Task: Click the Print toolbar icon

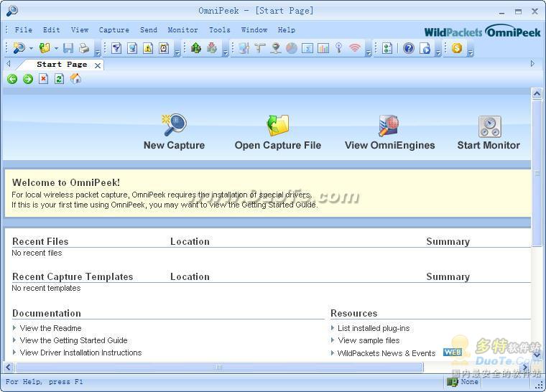Action: click(x=84, y=48)
